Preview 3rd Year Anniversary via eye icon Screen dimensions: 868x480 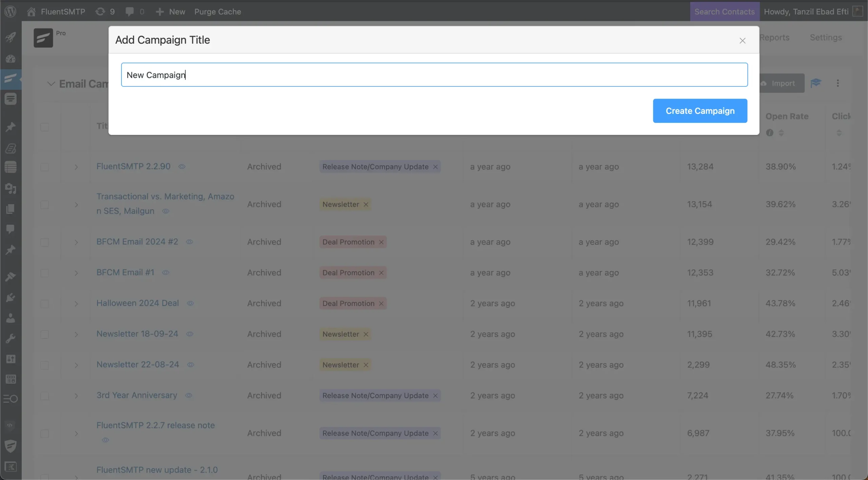(x=189, y=396)
